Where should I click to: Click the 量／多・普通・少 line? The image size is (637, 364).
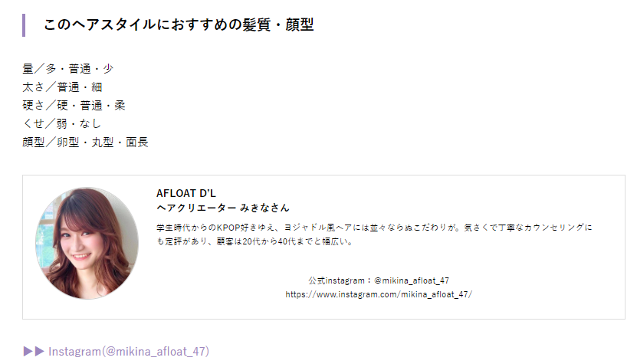pyautogui.click(x=68, y=69)
